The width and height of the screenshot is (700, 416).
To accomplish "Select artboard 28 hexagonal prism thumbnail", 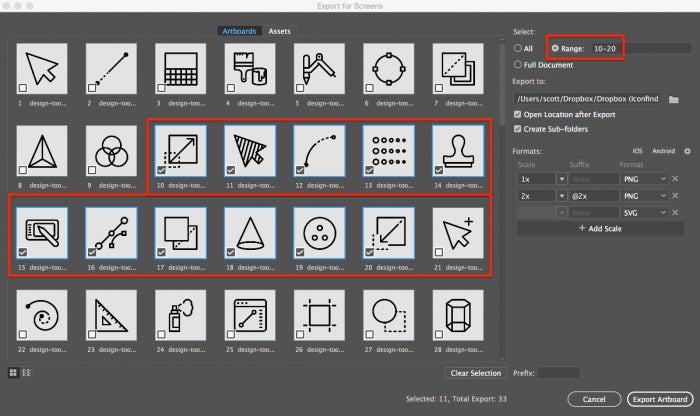I will point(458,315).
